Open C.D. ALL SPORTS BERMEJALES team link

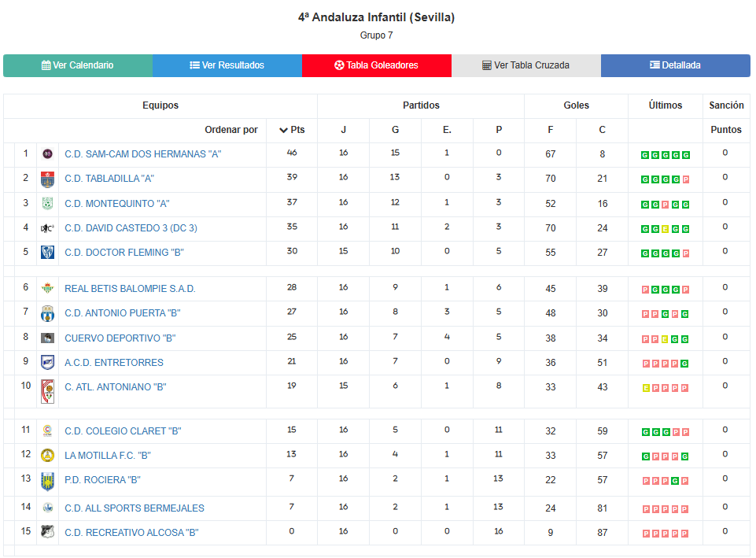[x=135, y=508]
